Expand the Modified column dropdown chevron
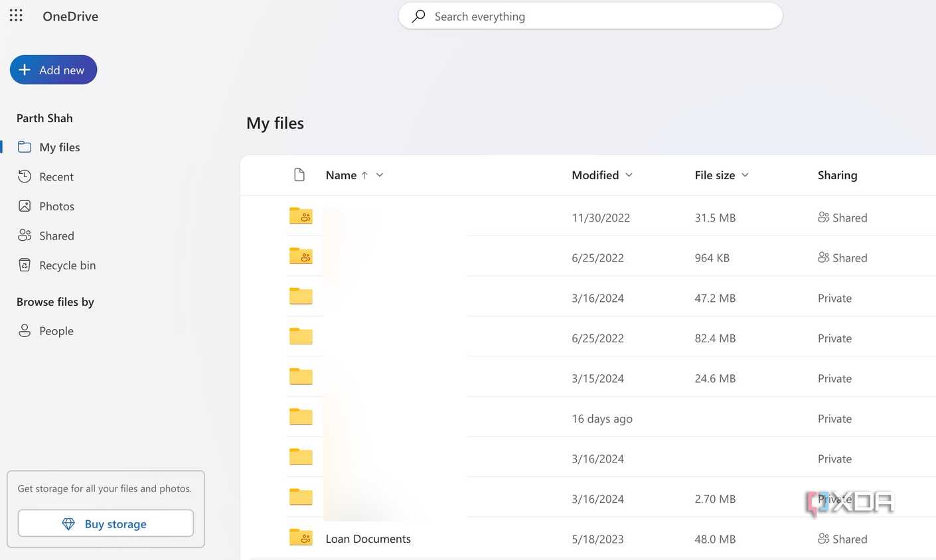 coord(629,175)
